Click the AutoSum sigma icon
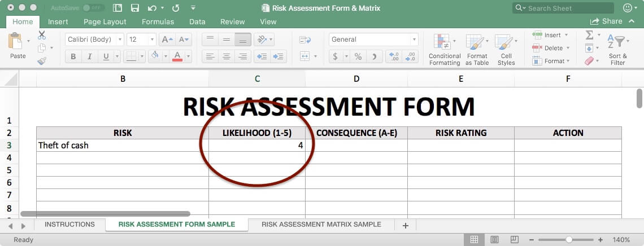 click(x=589, y=35)
